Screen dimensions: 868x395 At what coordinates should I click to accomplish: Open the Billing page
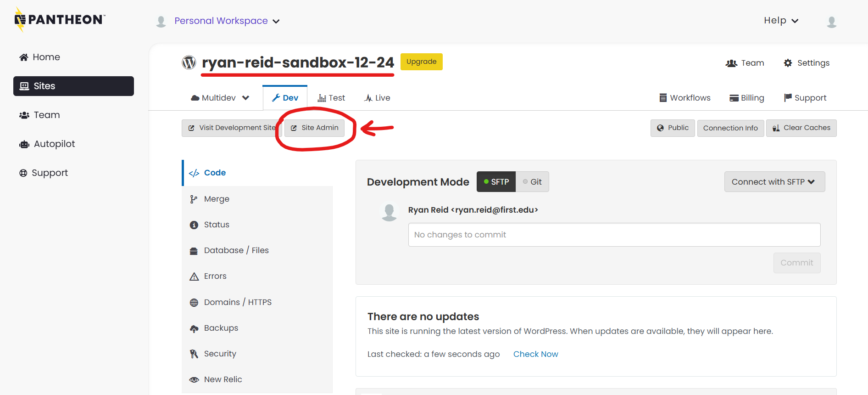pyautogui.click(x=747, y=98)
